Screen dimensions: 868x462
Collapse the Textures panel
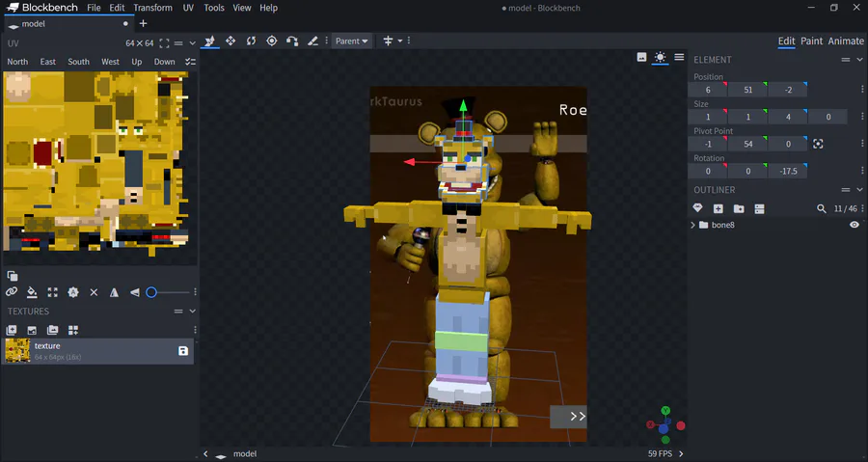coord(192,311)
